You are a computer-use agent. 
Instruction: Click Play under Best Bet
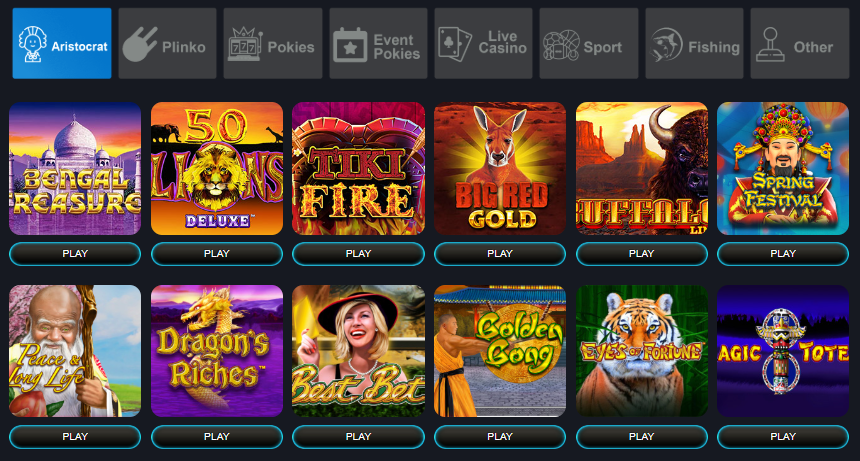[x=358, y=437]
